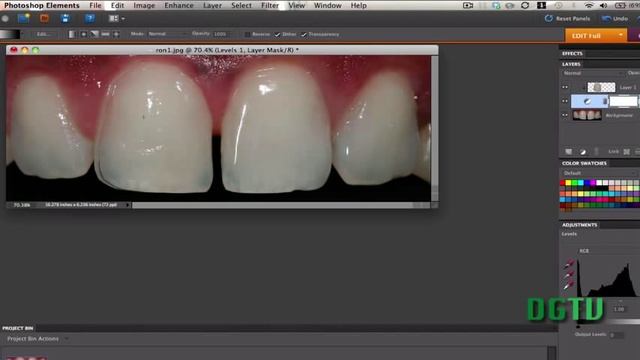Choose the diamond gradient type icon
The image size is (640, 360).
point(116,34)
